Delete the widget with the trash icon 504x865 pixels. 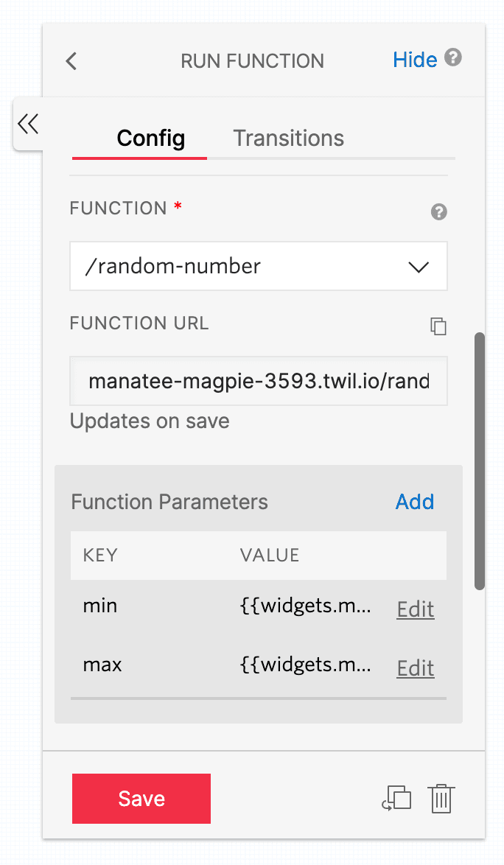(x=441, y=798)
